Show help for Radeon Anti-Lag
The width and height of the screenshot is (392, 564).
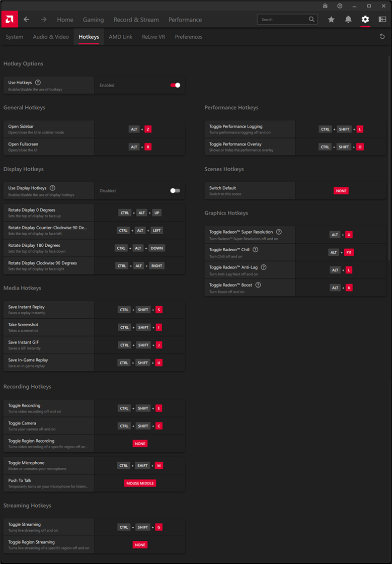(264, 267)
